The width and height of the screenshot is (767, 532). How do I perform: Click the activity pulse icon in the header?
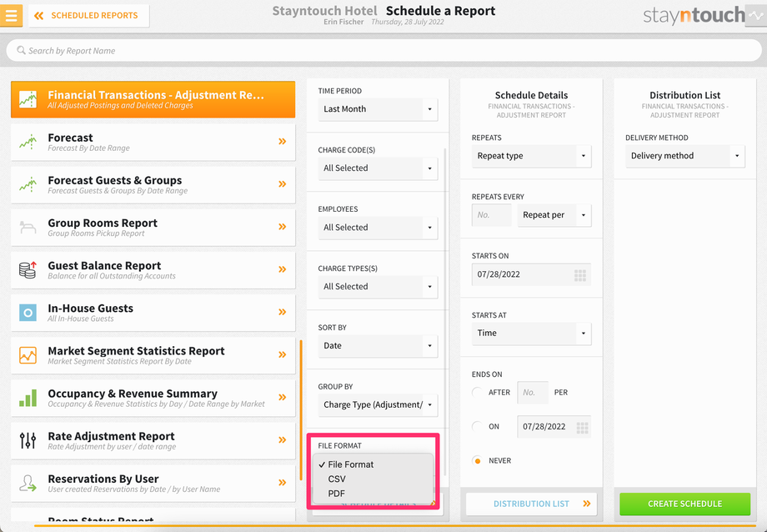coord(756,15)
